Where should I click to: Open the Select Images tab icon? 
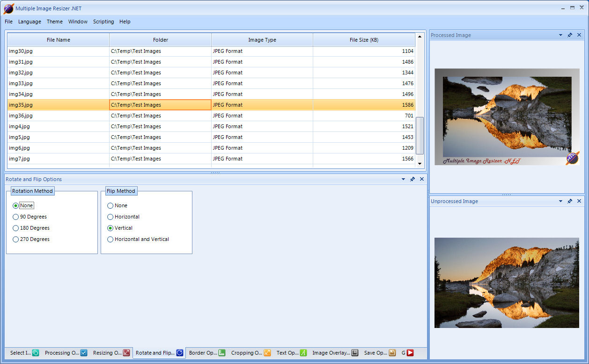point(36,353)
